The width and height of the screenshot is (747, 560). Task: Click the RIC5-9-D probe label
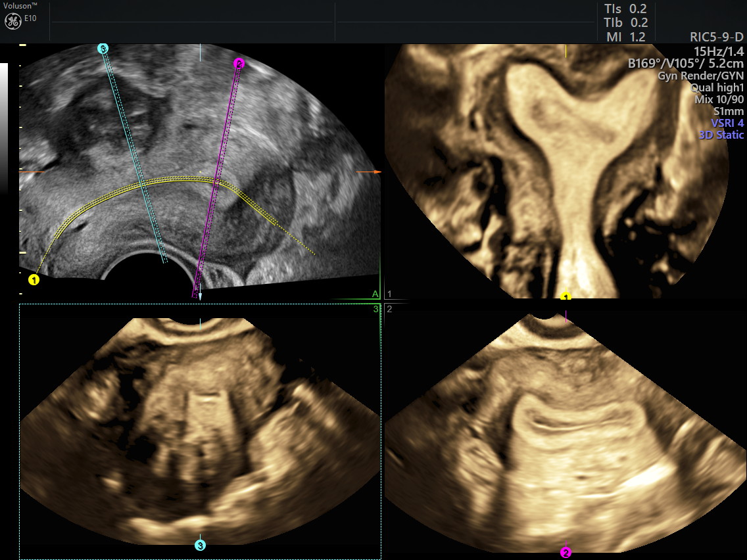click(716, 37)
